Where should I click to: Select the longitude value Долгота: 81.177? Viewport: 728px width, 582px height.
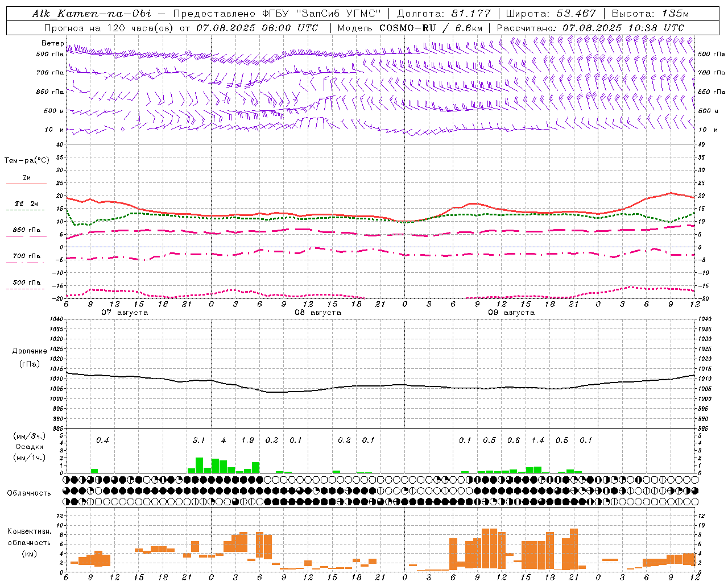click(444, 14)
